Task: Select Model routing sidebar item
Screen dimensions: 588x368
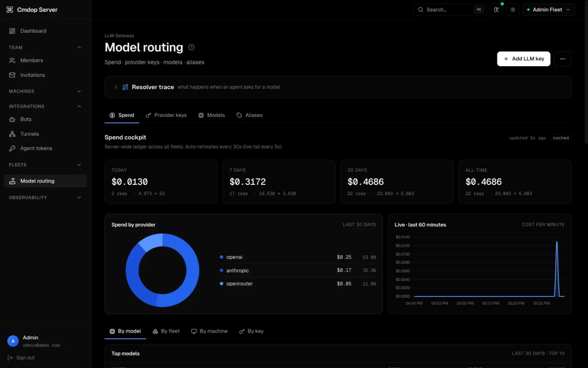Action: pyautogui.click(x=46, y=181)
